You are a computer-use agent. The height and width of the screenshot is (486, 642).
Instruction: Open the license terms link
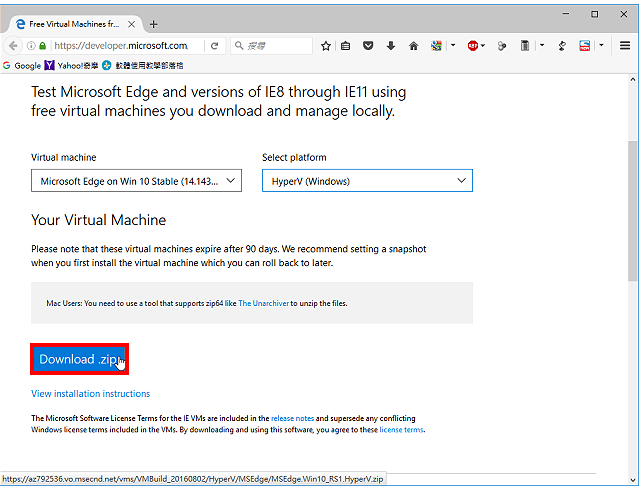pos(401,430)
